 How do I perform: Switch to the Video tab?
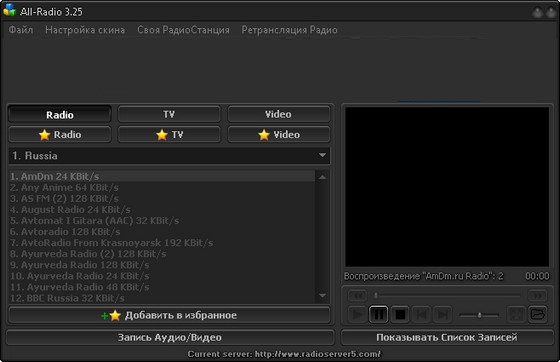(279, 114)
